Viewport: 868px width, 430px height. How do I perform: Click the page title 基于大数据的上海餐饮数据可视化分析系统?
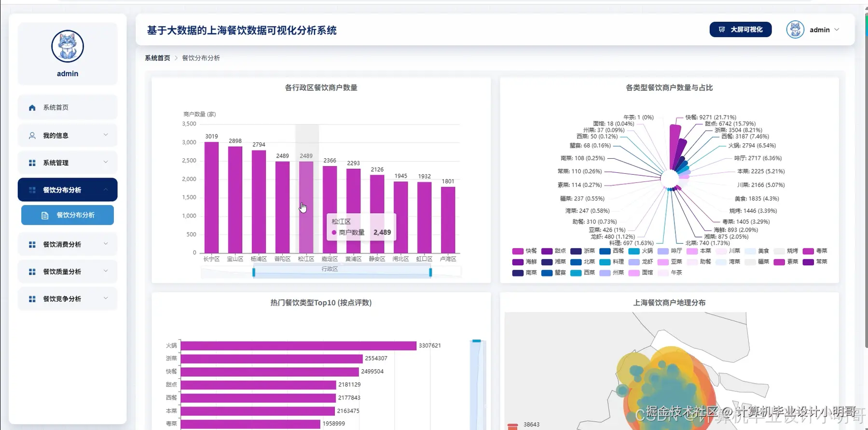point(242,30)
